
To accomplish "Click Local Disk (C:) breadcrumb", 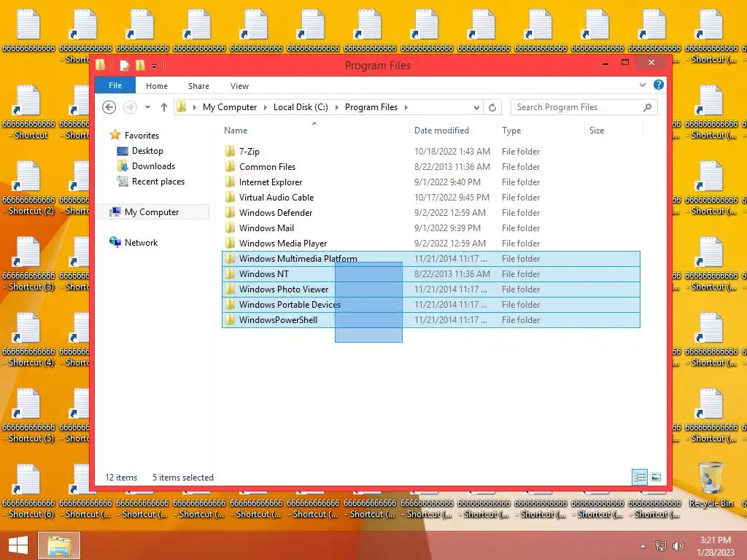I will click(301, 107).
